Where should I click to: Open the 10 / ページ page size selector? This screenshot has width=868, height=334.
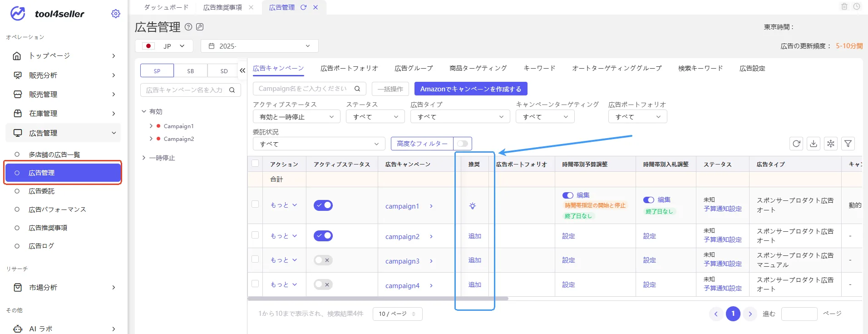pyautogui.click(x=397, y=314)
